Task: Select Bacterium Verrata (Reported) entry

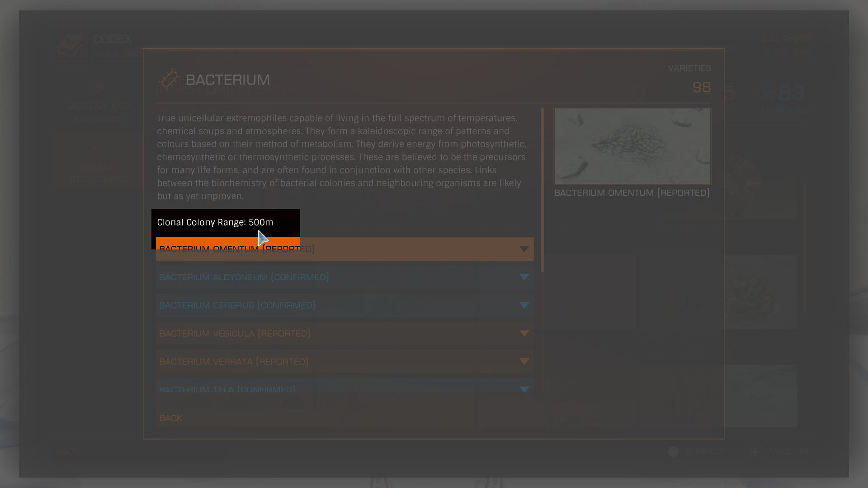Action: click(x=345, y=361)
